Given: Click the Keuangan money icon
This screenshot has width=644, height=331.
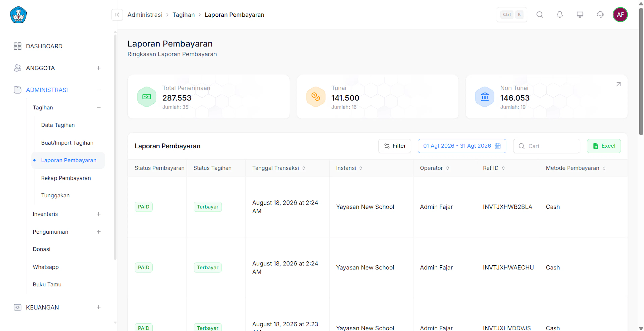Looking at the screenshot, I should 17,307.
